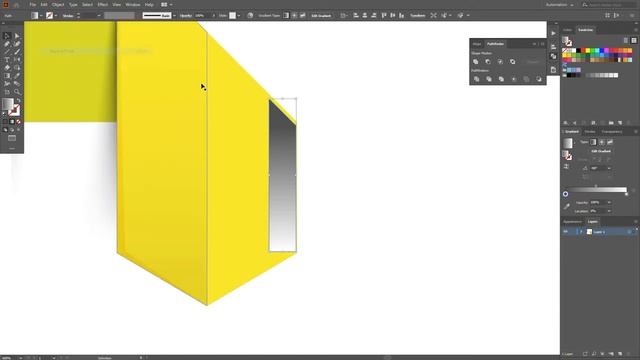Viewport: 640px width, 360px height.
Task: Select the Direct Selection tool
Action: (17, 36)
